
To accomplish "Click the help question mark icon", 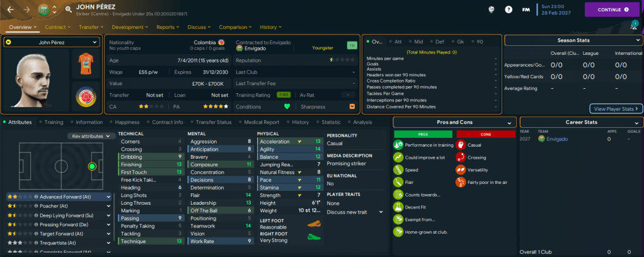I will [509, 9].
